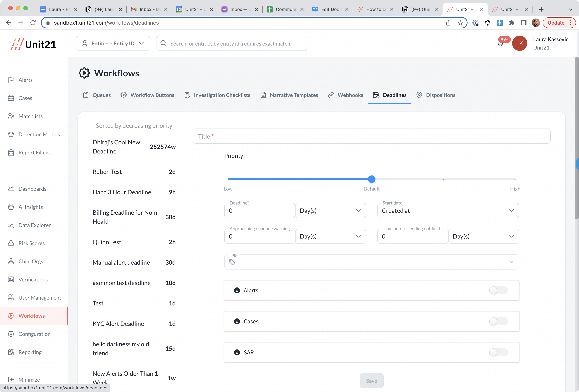Open AI Insights in sidebar
579x392 pixels.
pyautogui.click(x=30, y=207)
